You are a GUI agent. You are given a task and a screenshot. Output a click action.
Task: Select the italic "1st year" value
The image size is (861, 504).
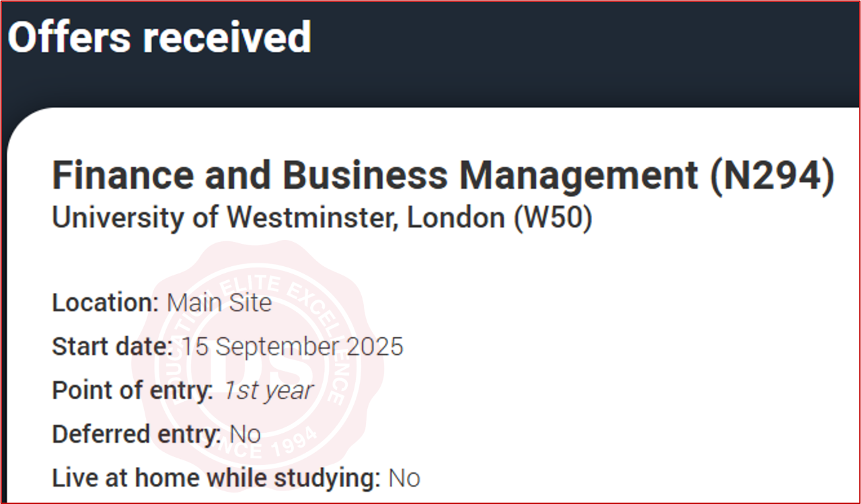268,390
